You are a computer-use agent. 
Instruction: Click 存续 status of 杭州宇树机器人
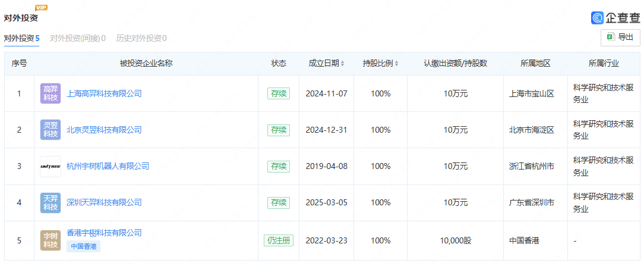coord(279,167)
